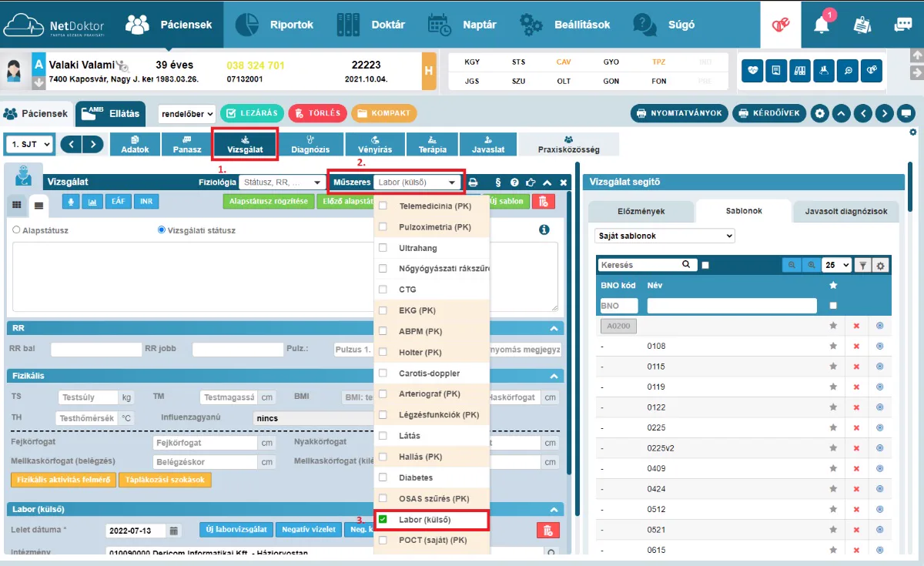Image resolution: width=924 pixels, height=566 pixels.
Task: Open the Műszeres Labor (külső) dropdown
Action: (417, 183)
